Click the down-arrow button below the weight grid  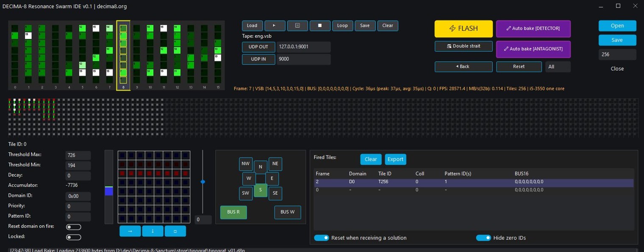point(153,231)
